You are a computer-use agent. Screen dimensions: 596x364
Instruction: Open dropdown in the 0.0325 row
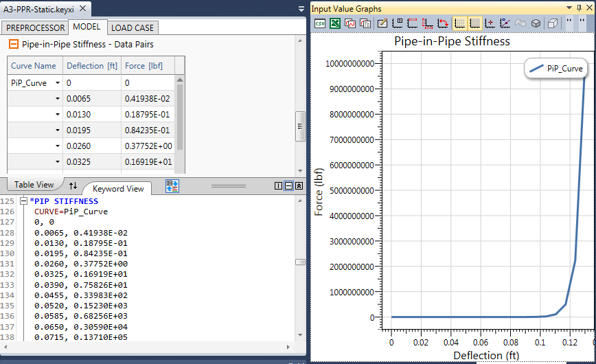(x=58, y=162)
